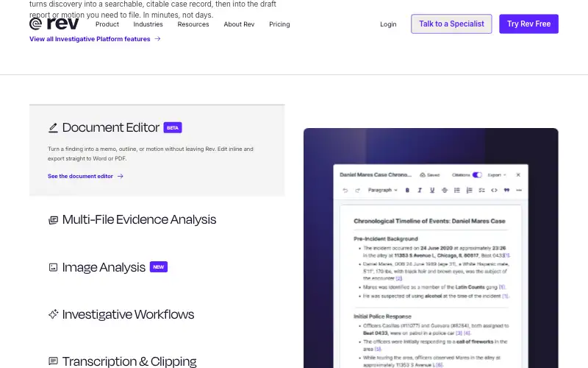Screen dimensions: 588x368
Task: Click the Transcription & Clipping chat icon
Action: pyautogui.click(x=53, y=361)
